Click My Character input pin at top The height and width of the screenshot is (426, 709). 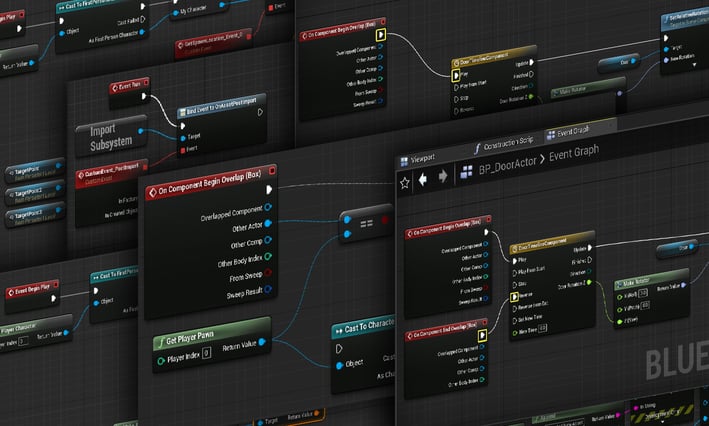[175, 13]
